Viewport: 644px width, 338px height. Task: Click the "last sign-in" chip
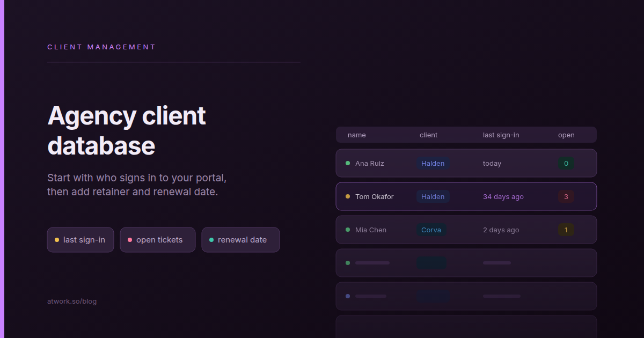click(x=80, y=240)
